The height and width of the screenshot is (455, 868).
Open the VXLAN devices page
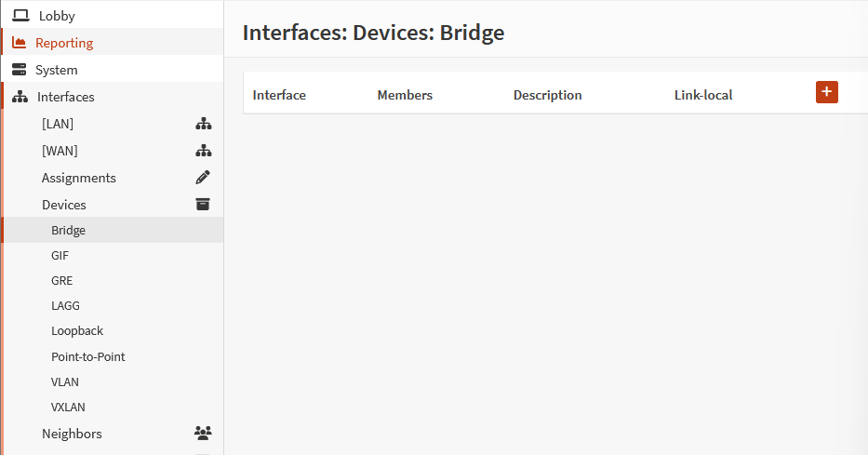point(69,407)
